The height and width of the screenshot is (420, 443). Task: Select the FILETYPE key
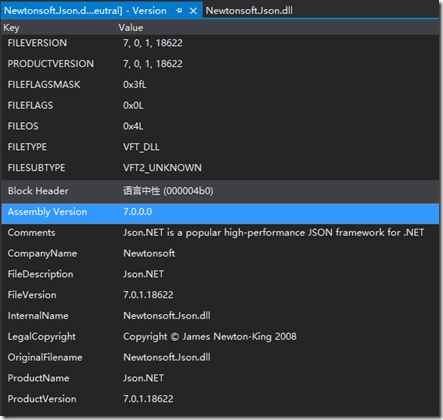pos(27,147)
